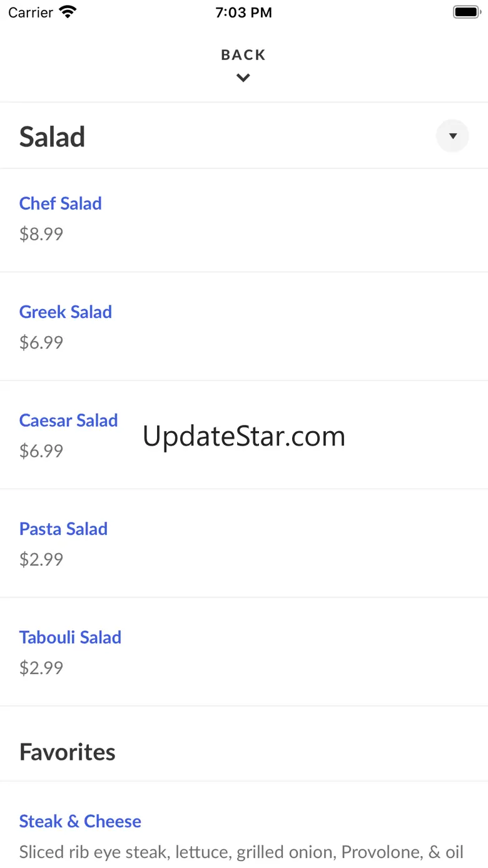
Task: Tap the $6.99 price under Greek Salad
Action: click(41, 342)
